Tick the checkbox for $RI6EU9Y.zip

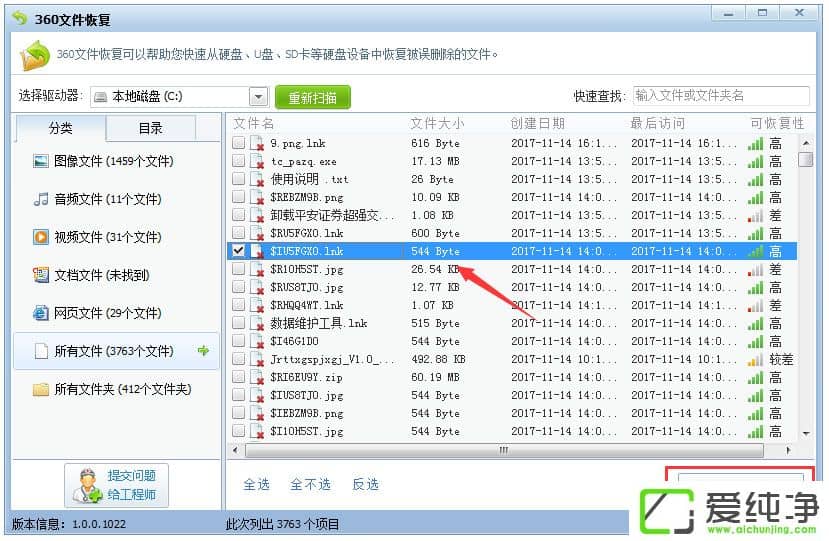(x=239, y=378)
